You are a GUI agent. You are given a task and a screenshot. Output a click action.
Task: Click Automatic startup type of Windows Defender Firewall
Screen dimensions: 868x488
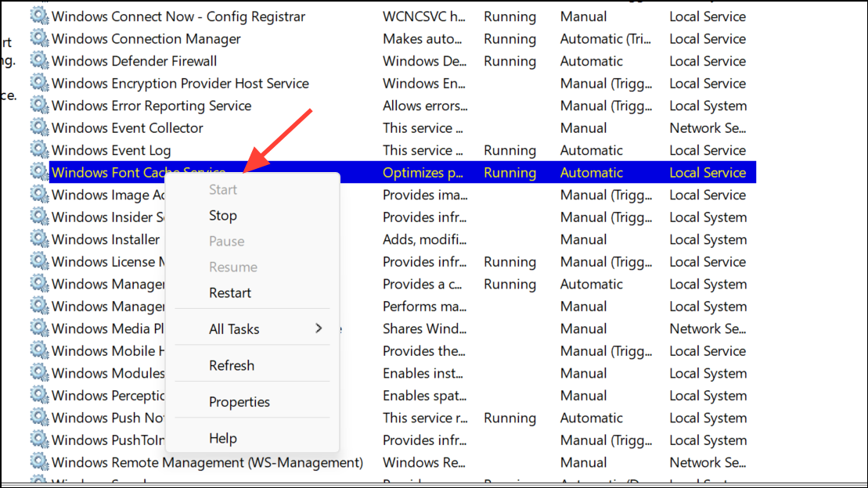(591, 61)
